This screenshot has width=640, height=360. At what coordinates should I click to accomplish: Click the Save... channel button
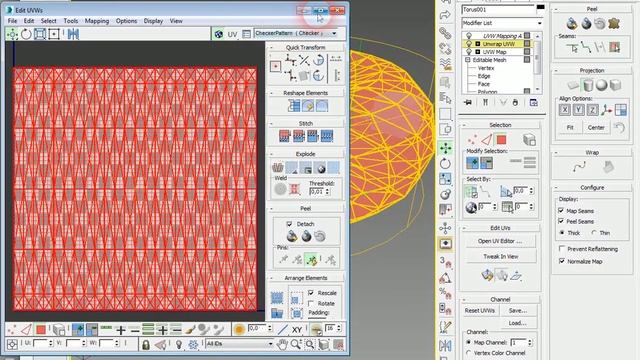[518, 311]
